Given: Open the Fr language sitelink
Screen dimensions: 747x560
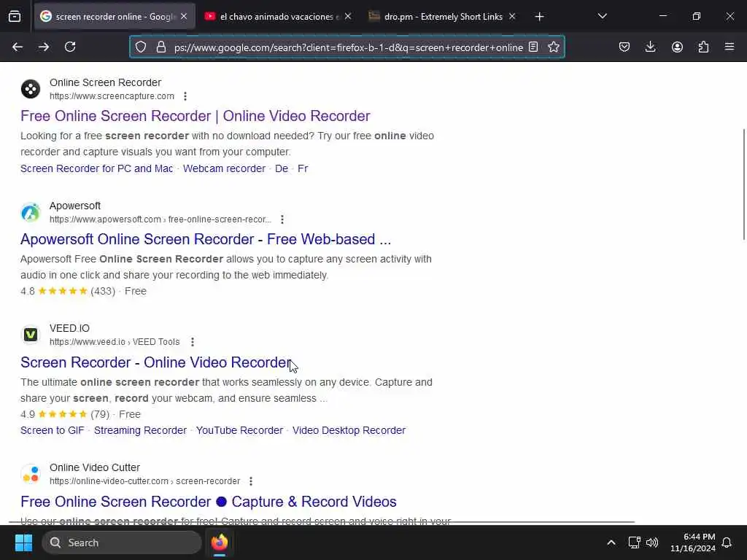Looking at the screenshot, I should [x=303, y=168].
